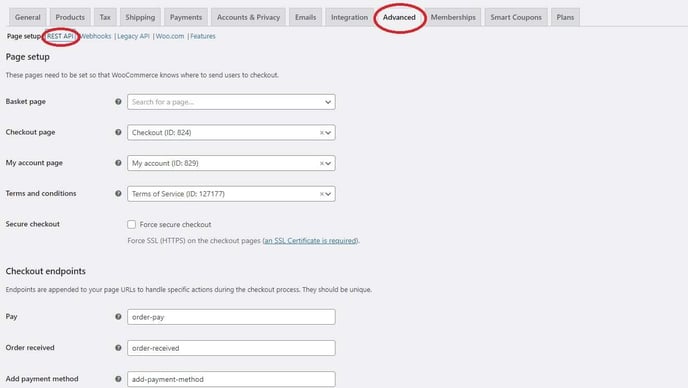688x388 pixels.
Task: Click the 'Page setup' heading text
Action: 28,57
